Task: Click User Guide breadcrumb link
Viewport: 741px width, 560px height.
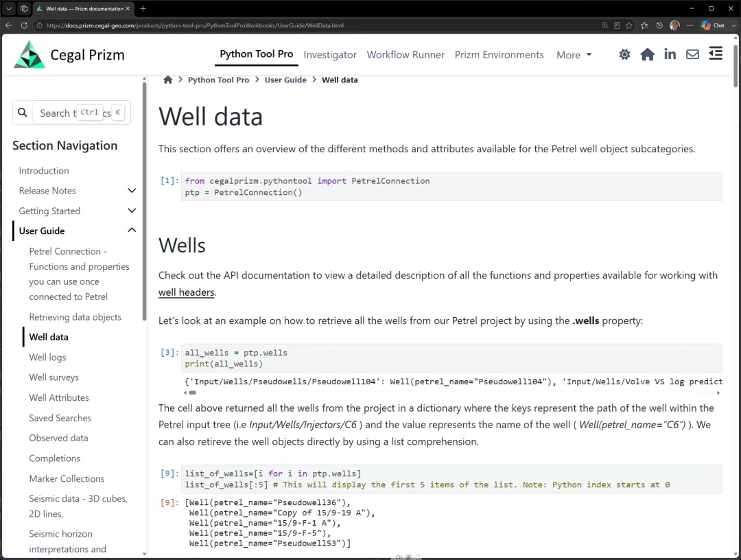Action: tap(285, 80)
